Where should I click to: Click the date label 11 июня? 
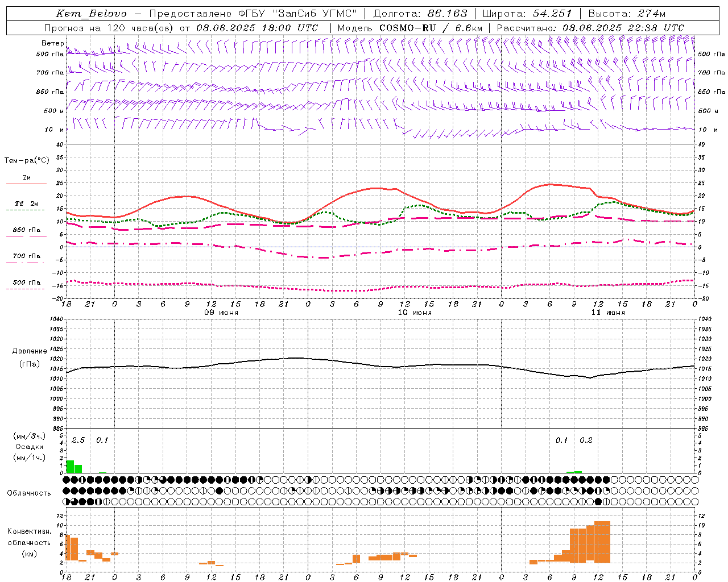coord(608,313)
